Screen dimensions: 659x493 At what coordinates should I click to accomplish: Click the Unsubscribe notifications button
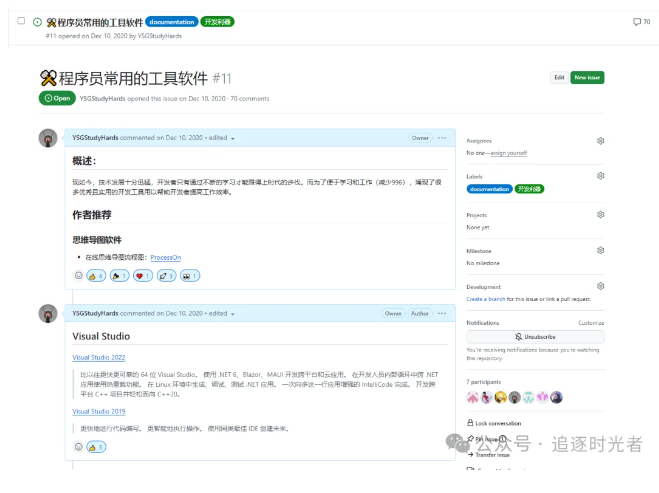point(534,337)
